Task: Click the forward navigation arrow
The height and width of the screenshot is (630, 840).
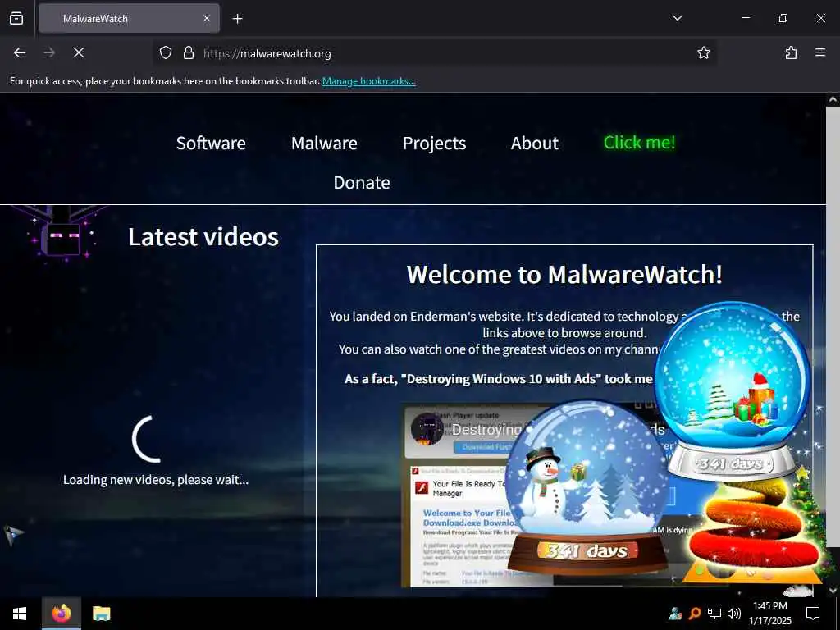Action: click(x=49, y=53)
